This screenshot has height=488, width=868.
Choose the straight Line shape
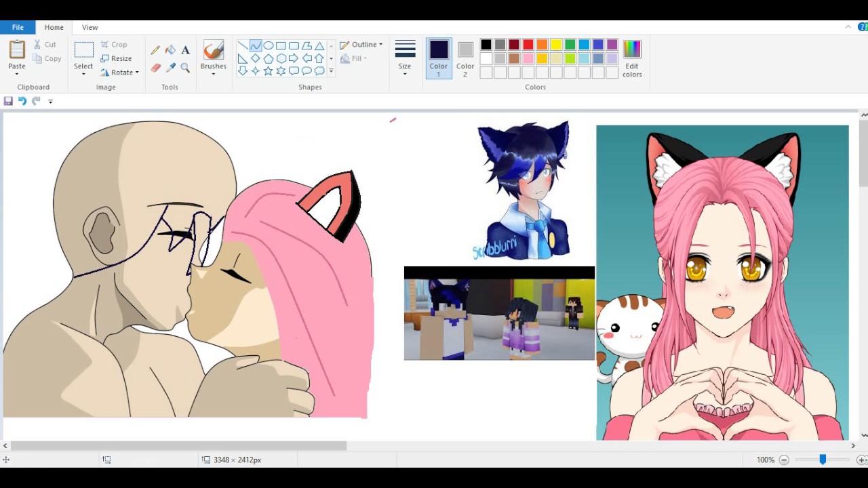pyautogui.click(x=242, y=46)
